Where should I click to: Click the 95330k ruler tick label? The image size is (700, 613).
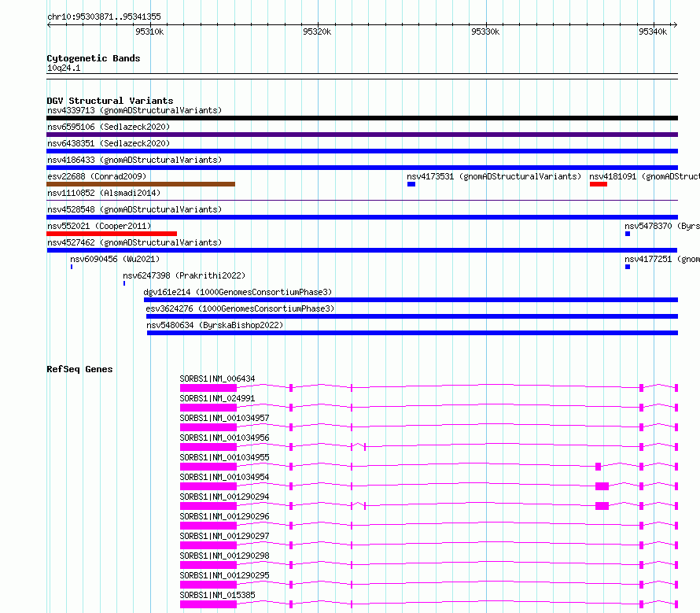[x=485, y=31]
